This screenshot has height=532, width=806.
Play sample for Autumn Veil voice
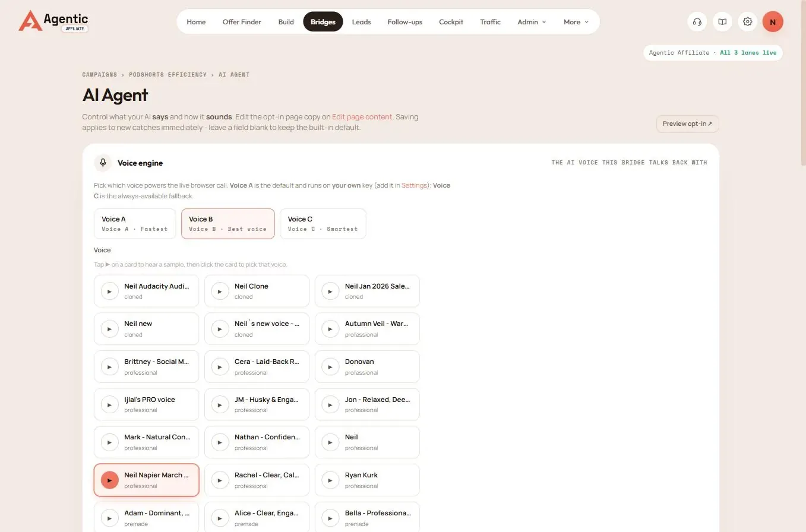[330, 329]
